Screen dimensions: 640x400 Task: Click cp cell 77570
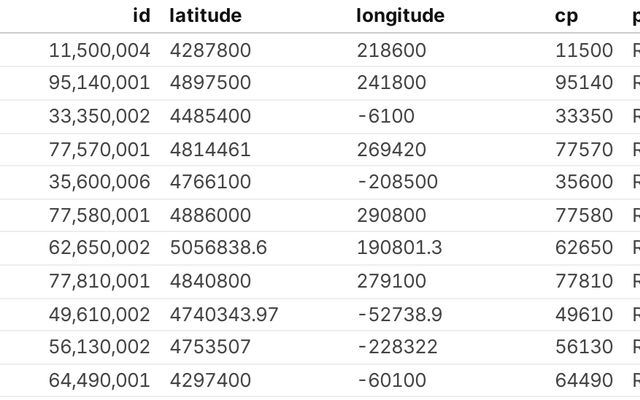[583, 149]
